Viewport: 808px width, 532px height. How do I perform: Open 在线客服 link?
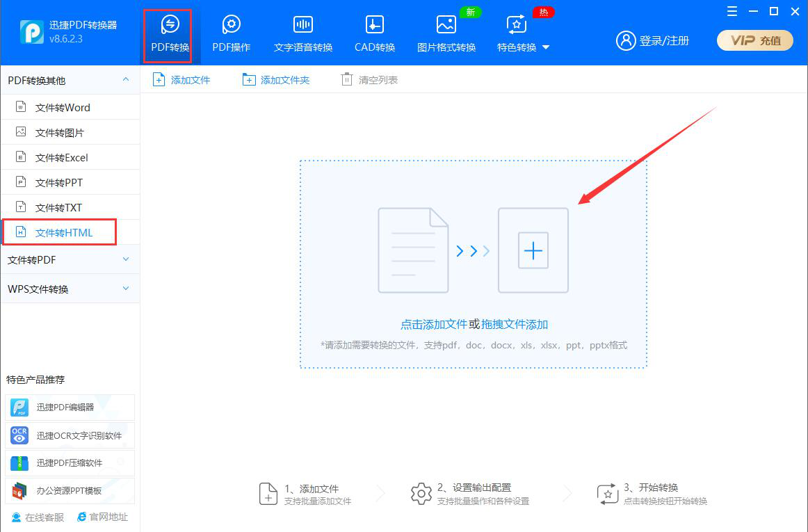[x=38, y=517]
